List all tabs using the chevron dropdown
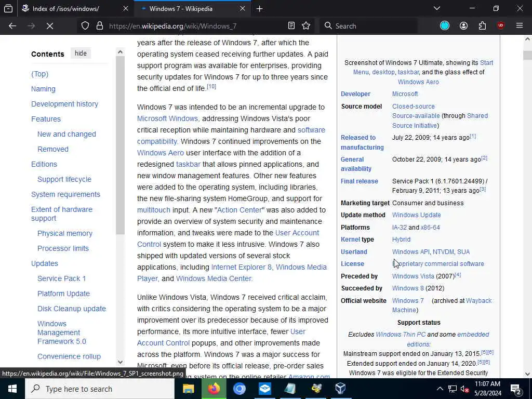 coord(437,8)
